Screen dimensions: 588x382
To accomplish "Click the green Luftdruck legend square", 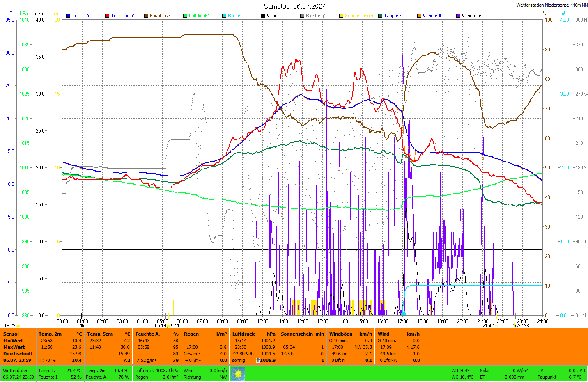I will 185,16.
